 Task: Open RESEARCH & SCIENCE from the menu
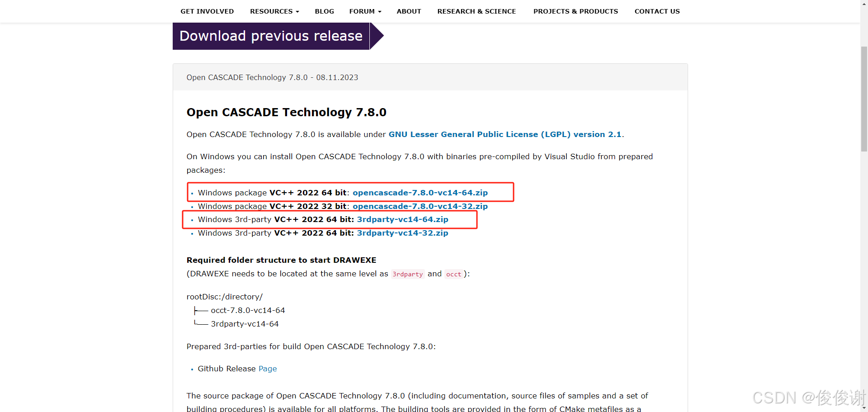(476, 11)
